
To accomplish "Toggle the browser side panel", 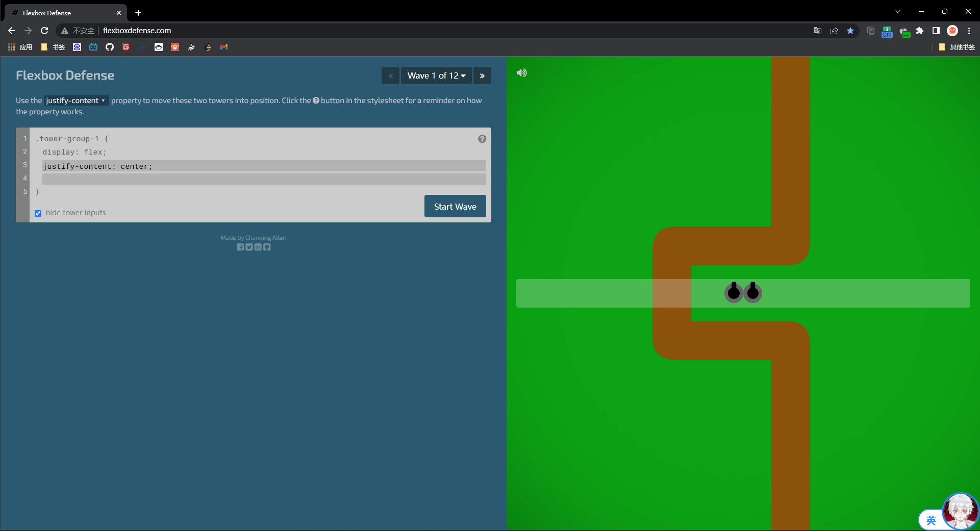I will tap(936, 31).
